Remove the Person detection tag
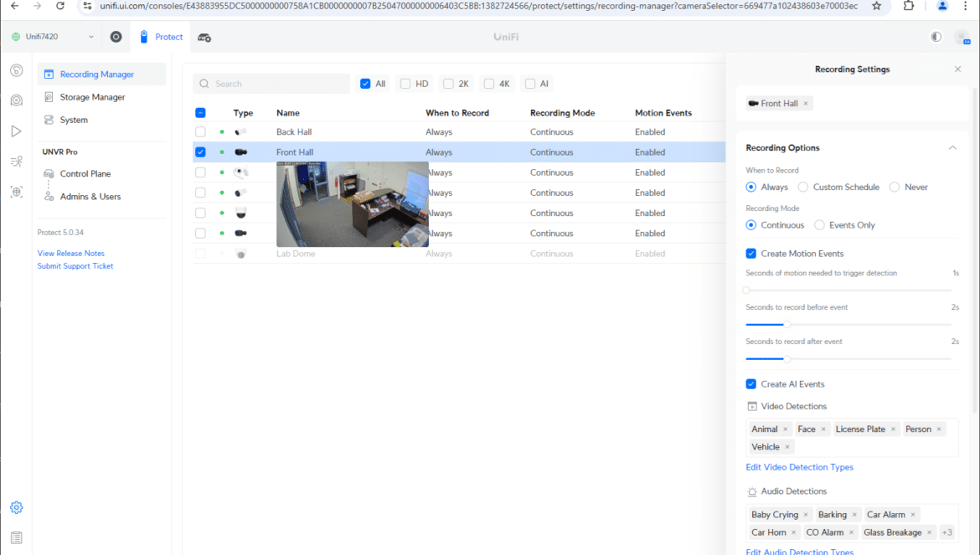980x555 pixels. tap(939, 429)
